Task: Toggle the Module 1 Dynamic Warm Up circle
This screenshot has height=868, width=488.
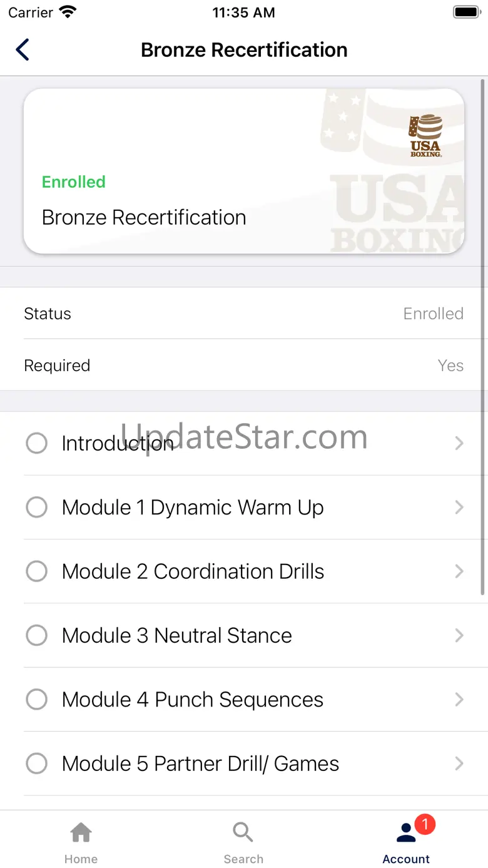Action: point(36,508)
